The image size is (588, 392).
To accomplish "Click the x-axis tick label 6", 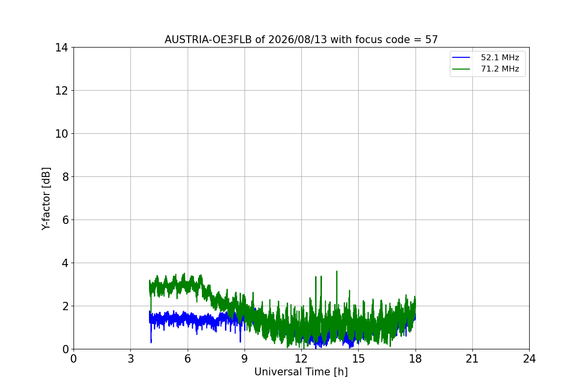I will [x=188, y=359].
